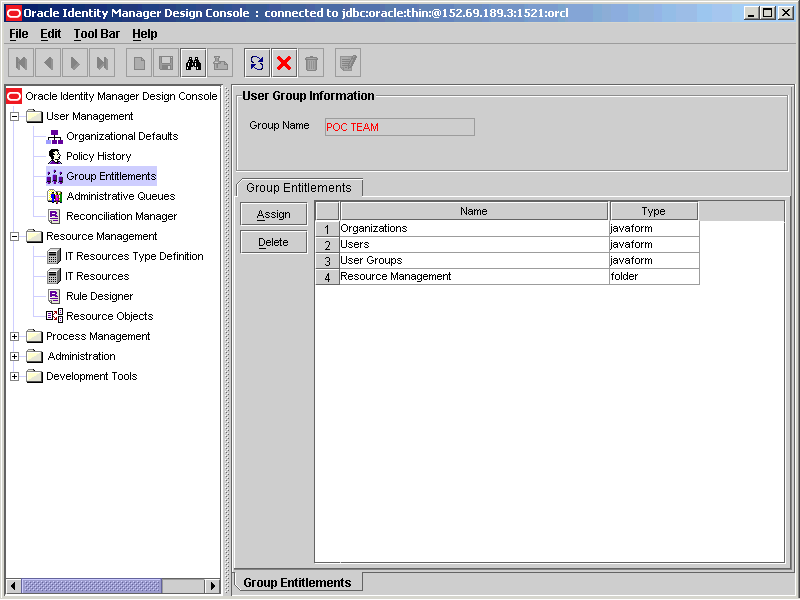Click the trash can Delete icon
Screen dimensions: 800x600
click(311, 62)
